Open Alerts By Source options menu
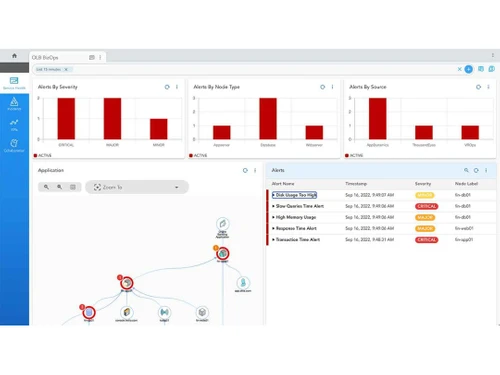The image size is (500, 375). (488, 87)
